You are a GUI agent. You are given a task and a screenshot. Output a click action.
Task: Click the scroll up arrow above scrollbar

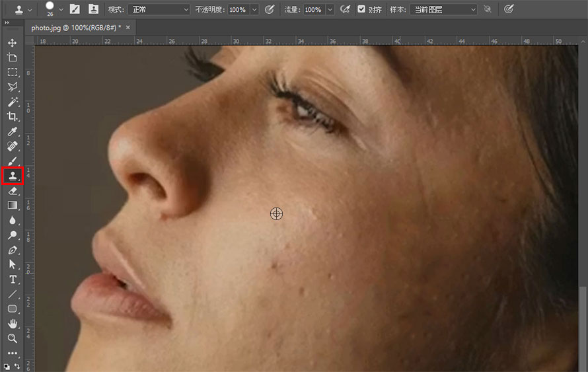(x=583, y=41)
